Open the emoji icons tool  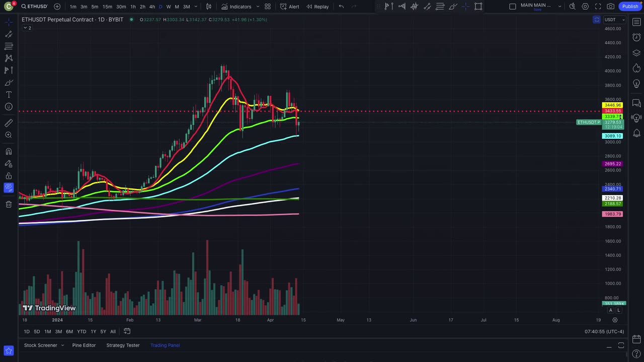(9, 107)
